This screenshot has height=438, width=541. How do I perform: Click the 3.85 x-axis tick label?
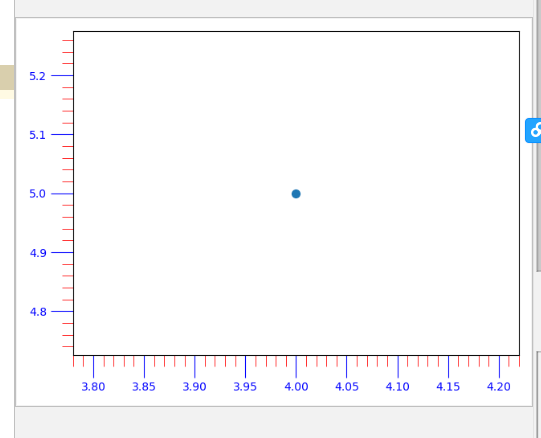pyautogui.click(x=144, y=387)
